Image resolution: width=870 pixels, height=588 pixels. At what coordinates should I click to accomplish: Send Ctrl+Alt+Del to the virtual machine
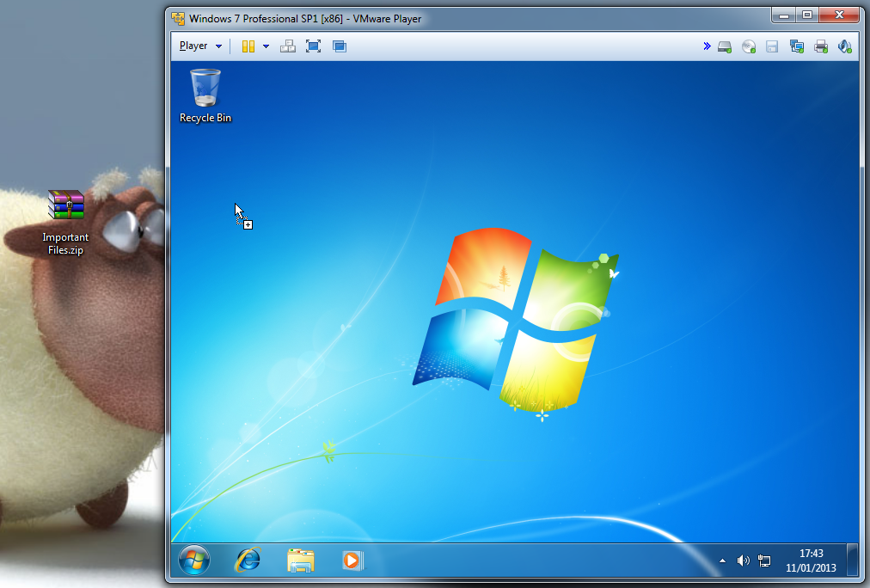click(288, 46)
